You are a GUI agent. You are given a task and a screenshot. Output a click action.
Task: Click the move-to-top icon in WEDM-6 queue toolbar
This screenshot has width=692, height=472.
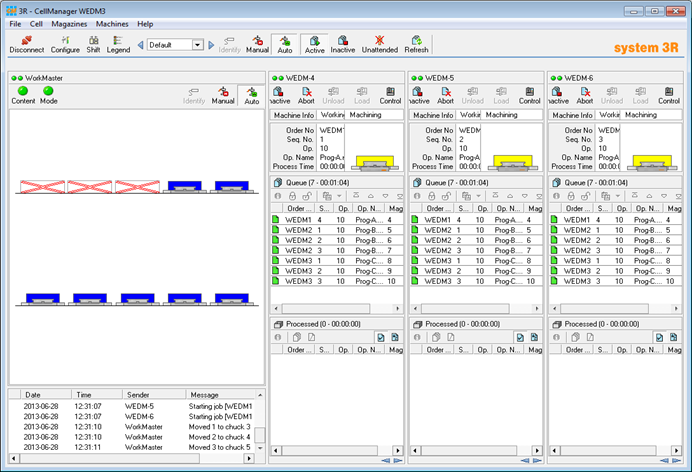[x=635, y=195]
